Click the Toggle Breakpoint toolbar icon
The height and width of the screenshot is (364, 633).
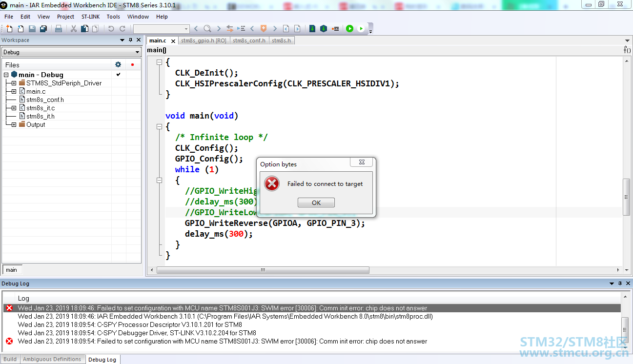point(335,29)
